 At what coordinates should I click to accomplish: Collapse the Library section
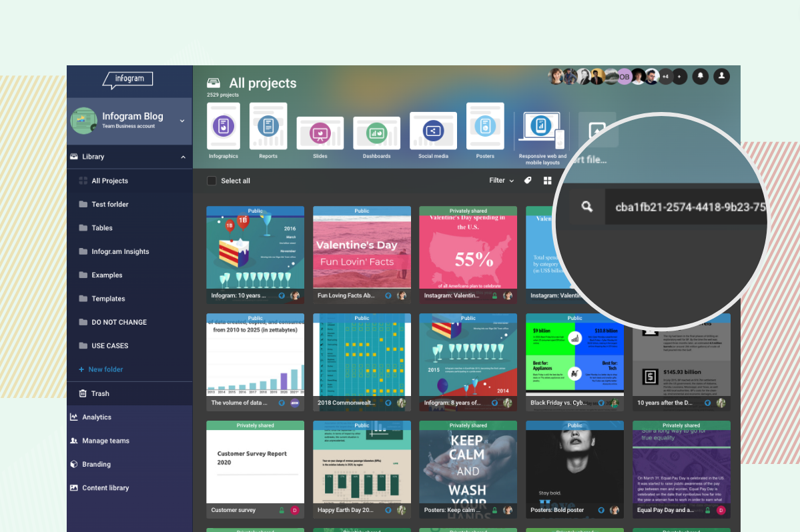click(183, 157)
